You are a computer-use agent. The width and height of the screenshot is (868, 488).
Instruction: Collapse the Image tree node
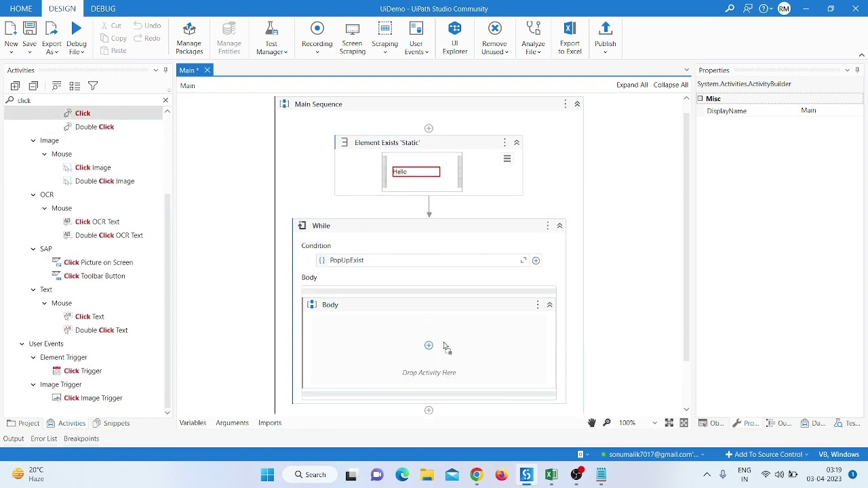pyautogui.click(x=33, y=140)
